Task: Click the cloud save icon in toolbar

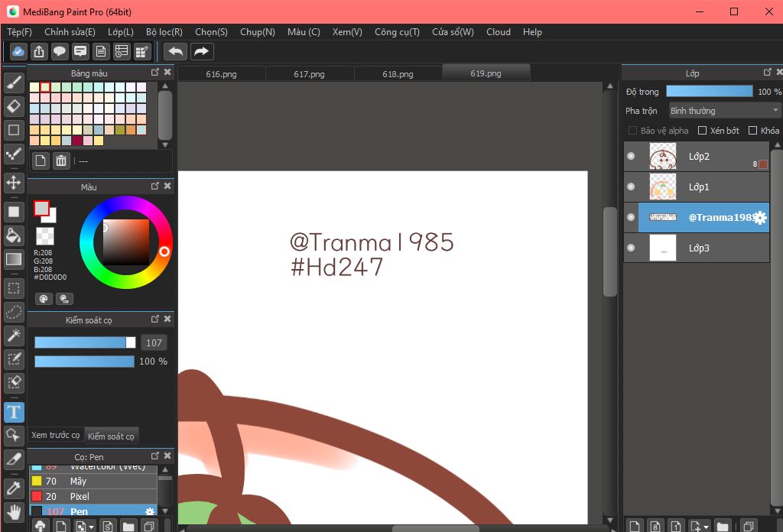Action: coord(18,51)
